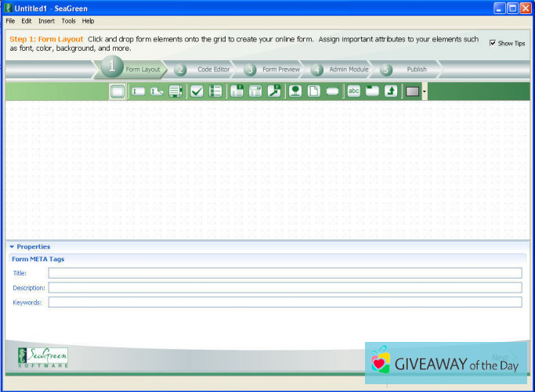This screenshot has width=535, height=392.
Task: Click into the Title input field
Action: pos(284,273)
